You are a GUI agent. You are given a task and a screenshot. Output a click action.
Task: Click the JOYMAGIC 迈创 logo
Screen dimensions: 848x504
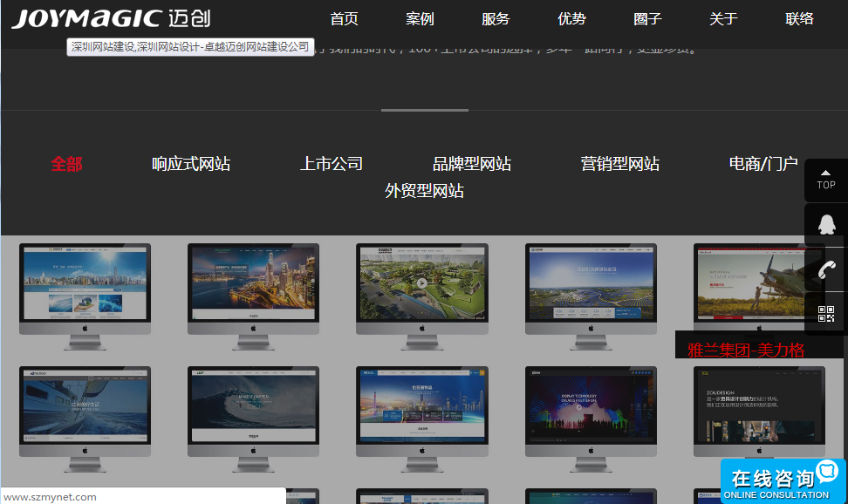point(111,18)
